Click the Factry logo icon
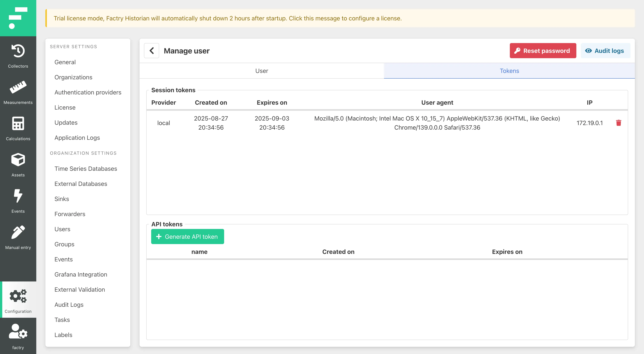This screenshot has width=644, height=354. 18,18
